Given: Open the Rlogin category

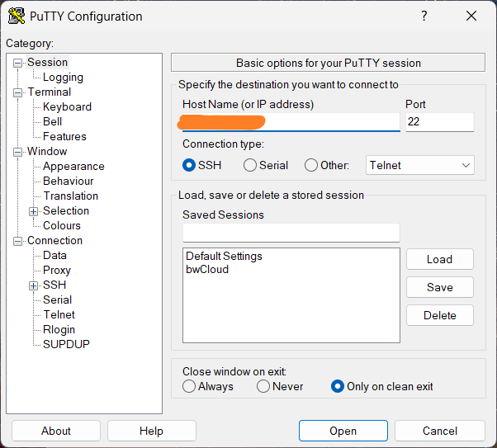Looking at the screenshot, I should coord(59,330).
